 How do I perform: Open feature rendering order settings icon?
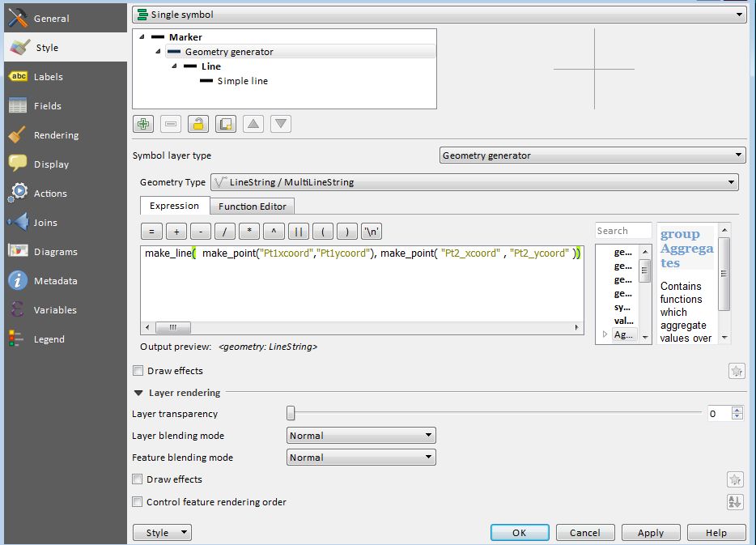735,502
